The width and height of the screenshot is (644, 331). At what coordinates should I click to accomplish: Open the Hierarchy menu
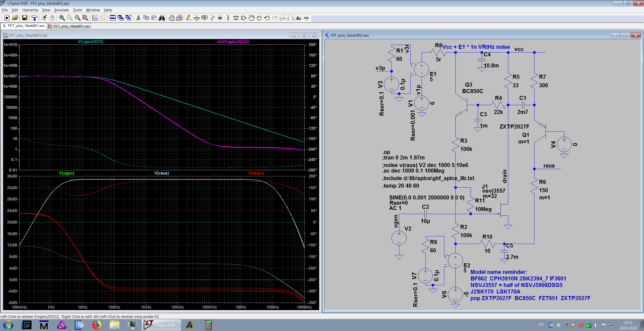pos(30,10)
